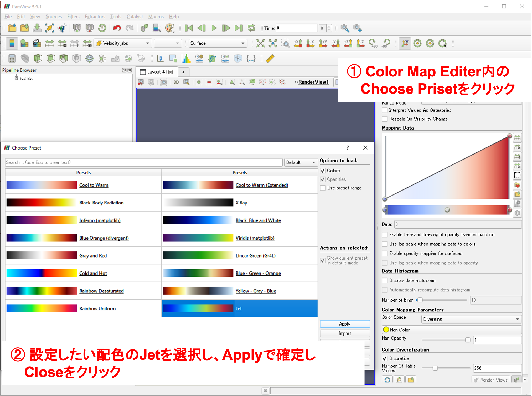Viewport: 532px width, 396px height.
Task: Enable the Use preset range checkbox
Action: [x=323, y=188]
